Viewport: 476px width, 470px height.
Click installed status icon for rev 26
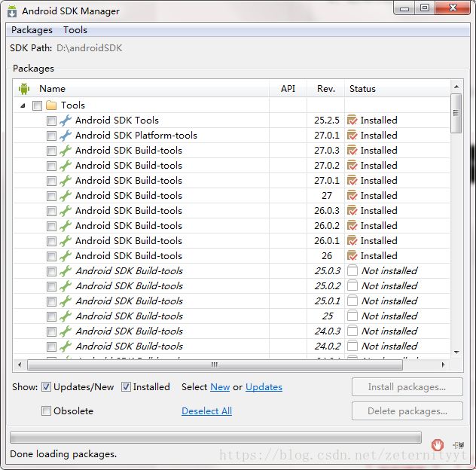point(352,255)
